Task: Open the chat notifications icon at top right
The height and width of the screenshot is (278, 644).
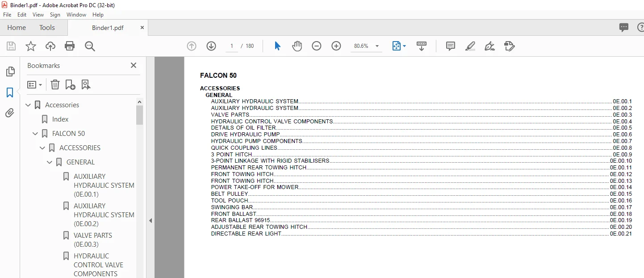Action: coord(624,28)
